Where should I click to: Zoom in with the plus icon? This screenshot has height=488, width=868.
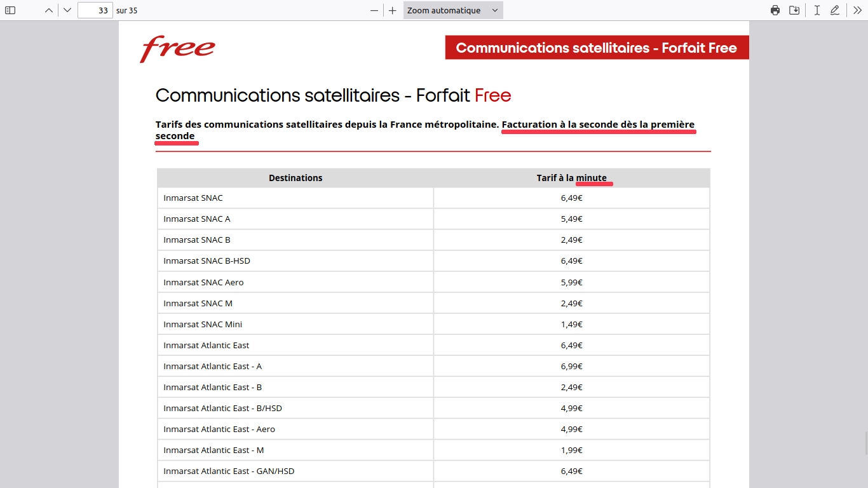(x=393, y=10)
